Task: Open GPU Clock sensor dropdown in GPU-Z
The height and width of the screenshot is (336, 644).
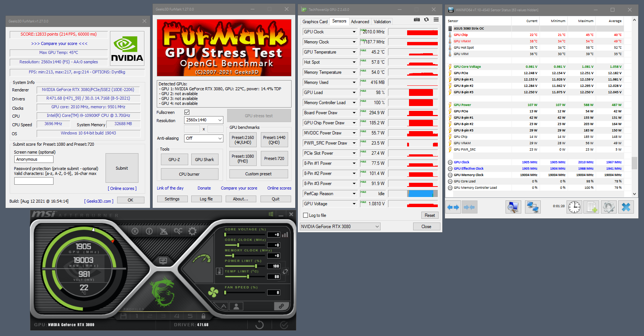Action: click(x=330, y=32)
